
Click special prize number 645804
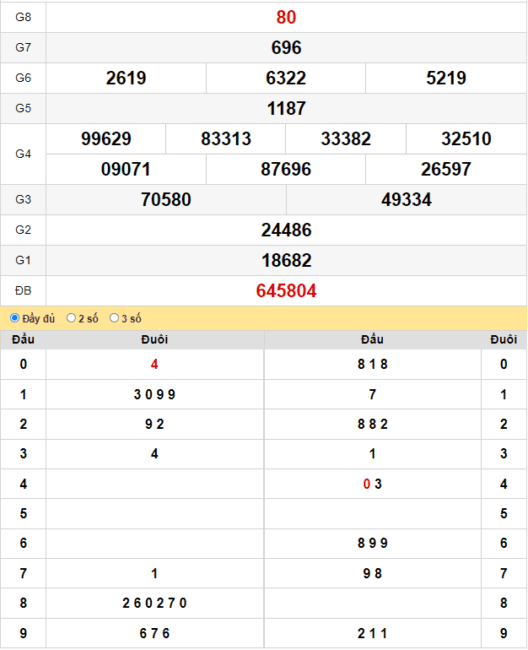click(286, 291)
